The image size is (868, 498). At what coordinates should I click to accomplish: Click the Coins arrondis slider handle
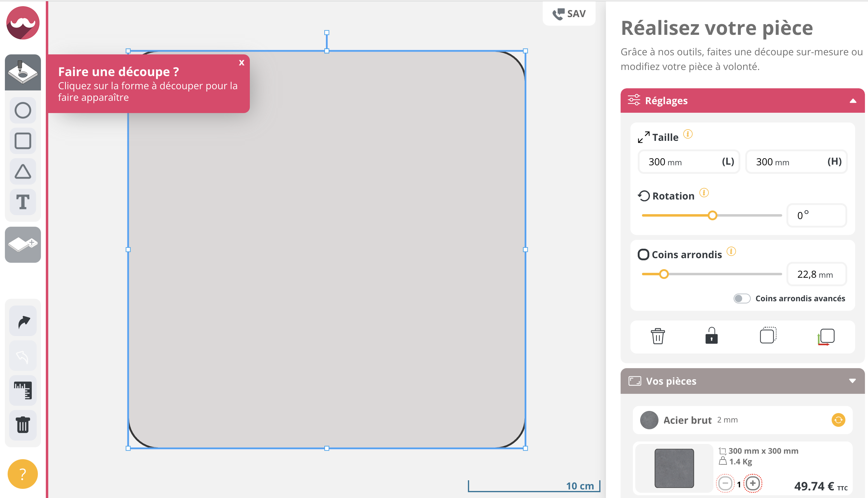[x=664, y=274]
